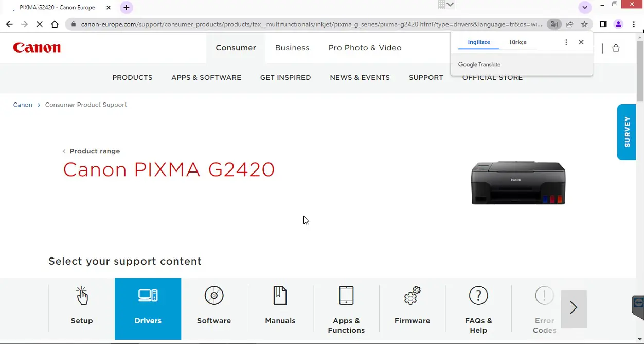Navigate to Consumer Product Support breadcrumb
This screenshot has width=644, height=344.
85,105
